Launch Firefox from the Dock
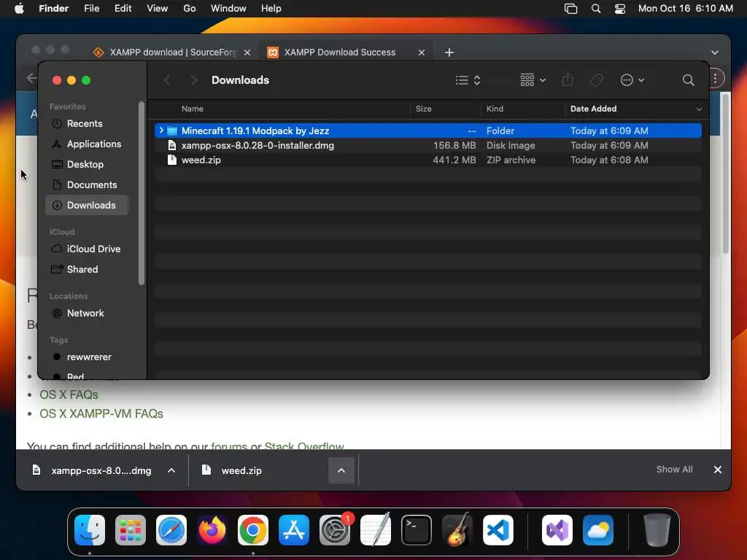The height and width of the screenshot is (560, 747). pos(212,530)
